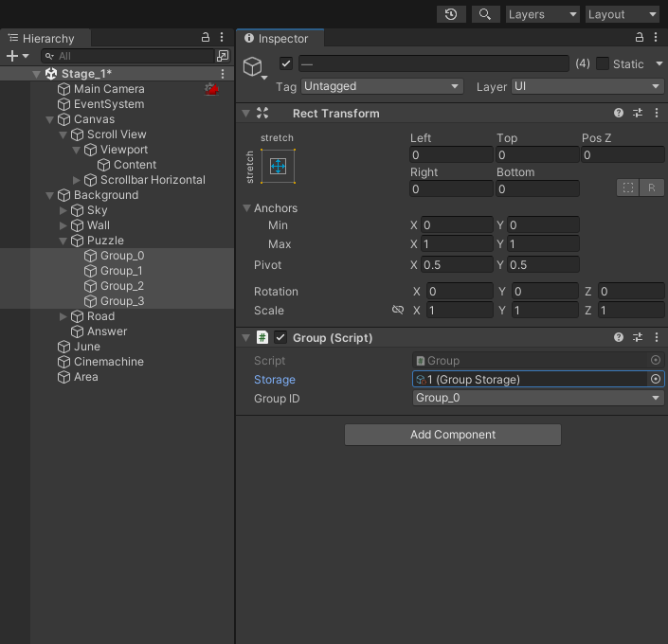
Task: Open the Hierarchy panel kebab menu
Action: 222,38
